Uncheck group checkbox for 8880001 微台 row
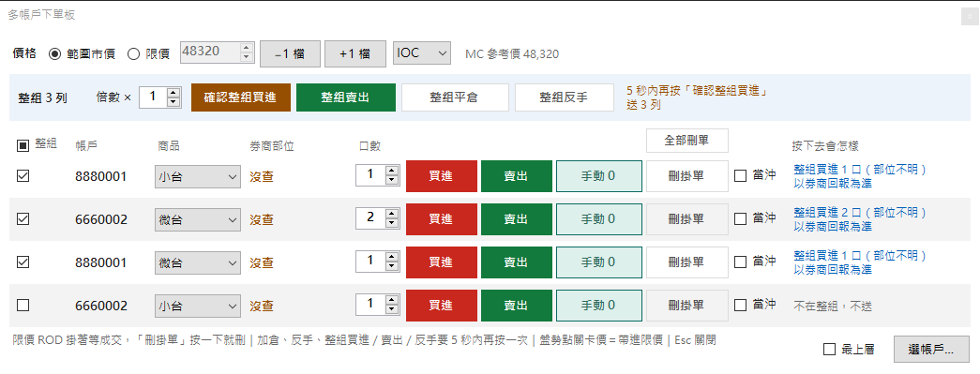 (23, 262)
